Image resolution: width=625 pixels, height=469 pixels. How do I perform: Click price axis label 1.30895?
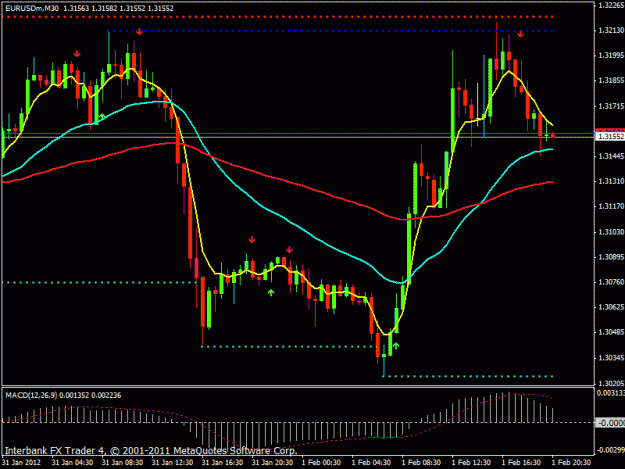click(611, 257)
